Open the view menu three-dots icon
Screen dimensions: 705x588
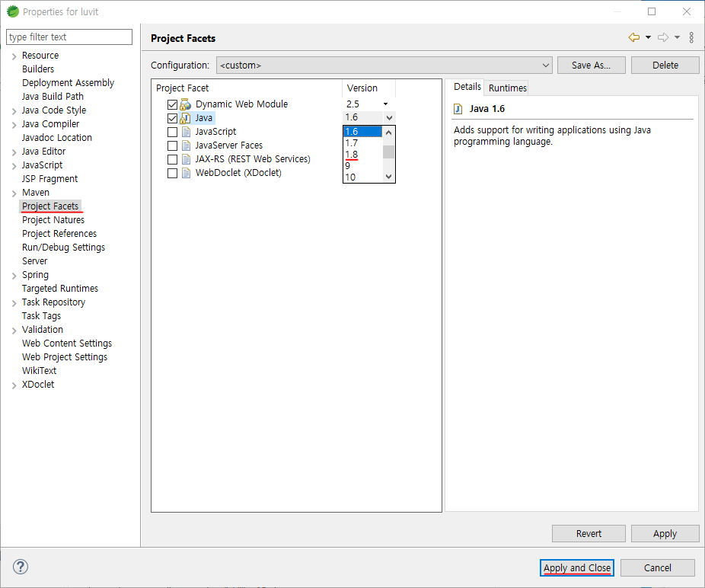click(x=691, y=37)
